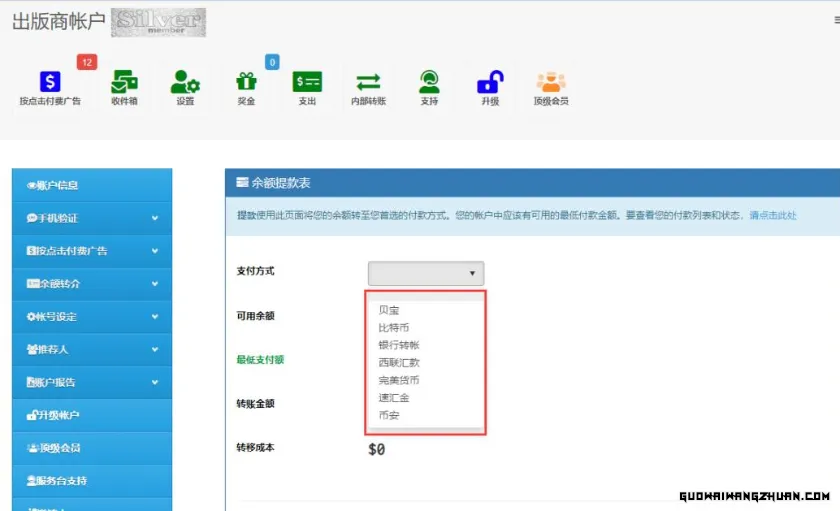Choose 币安 from payment list
Image resolution: width=840 pixels, height=511 pixels.
389,415
